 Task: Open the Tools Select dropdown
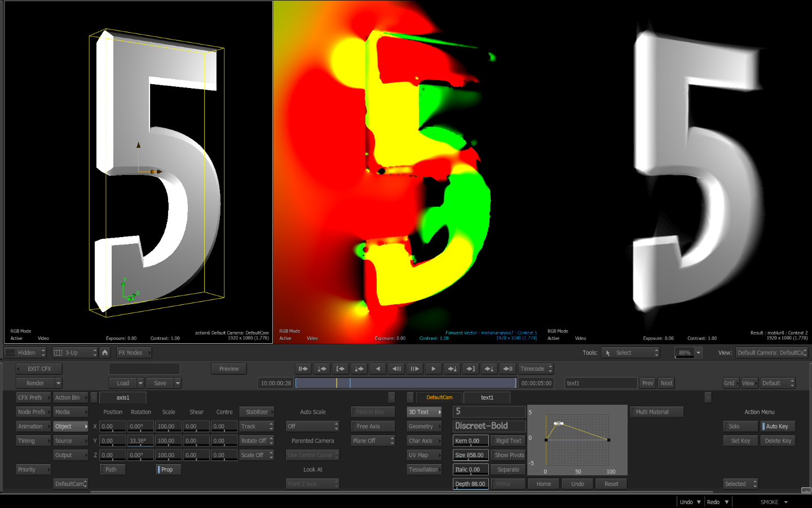point(630,353)
